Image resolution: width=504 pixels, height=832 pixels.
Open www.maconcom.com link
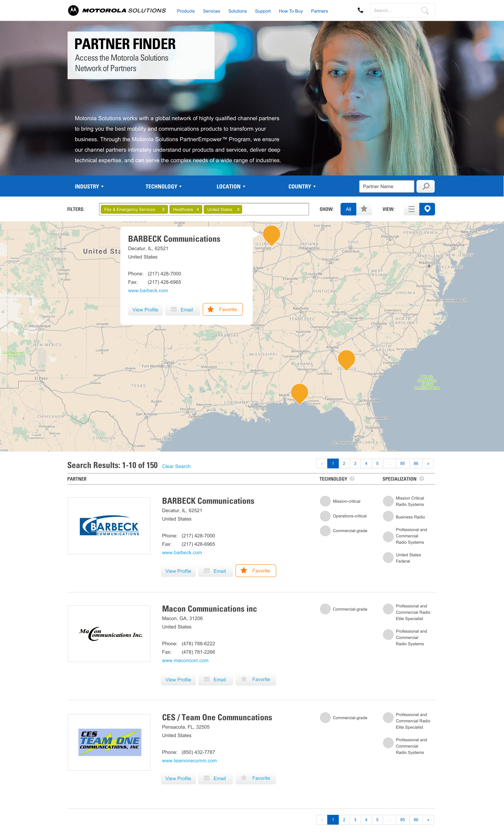(185, 661)
